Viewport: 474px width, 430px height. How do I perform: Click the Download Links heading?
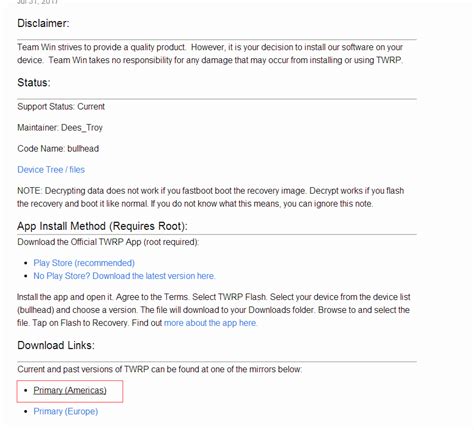pyautogui.click(x=56, y=345)
